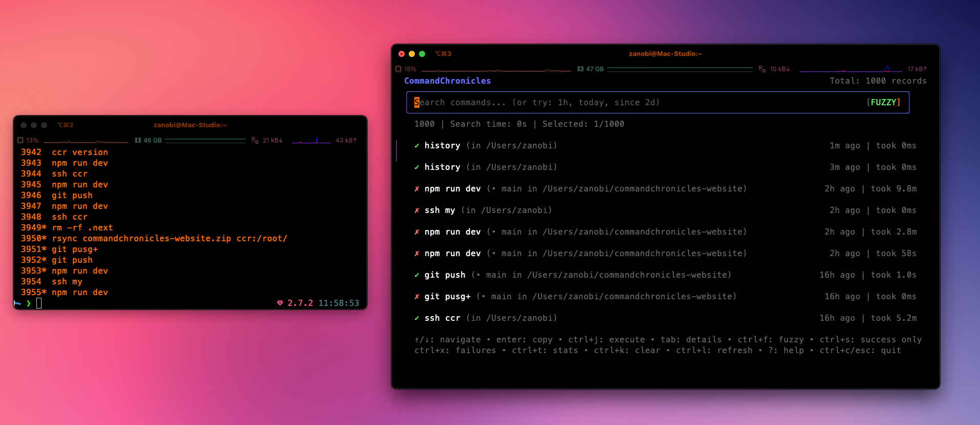Click the ruby gem icon near 2.7.2
This screenshot has width=980, height=425.
[280, 303]
